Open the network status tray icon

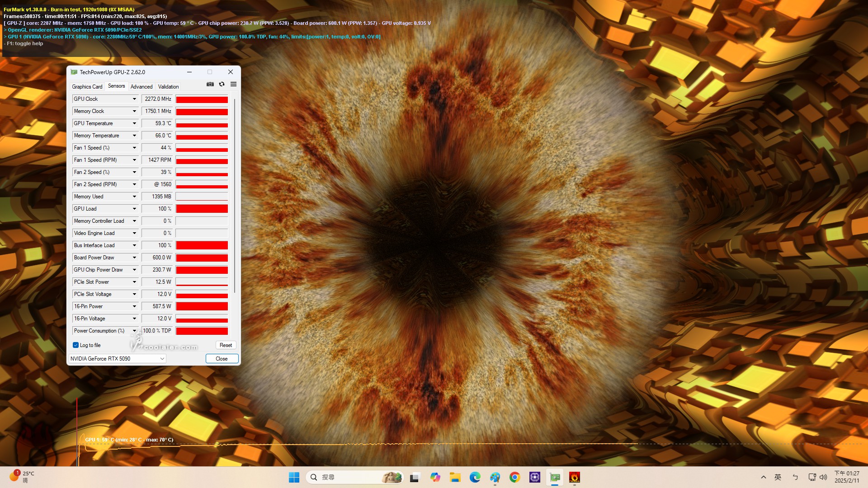[812, 477]
